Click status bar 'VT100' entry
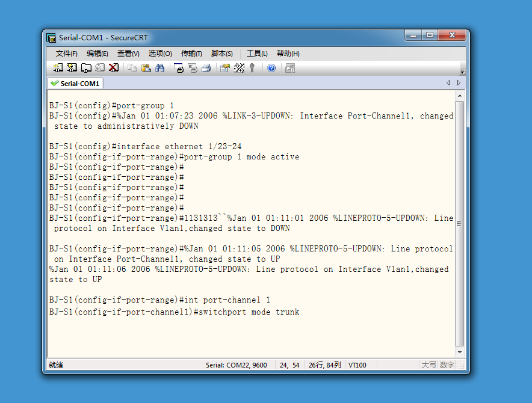The image size is (532, 403). [x=357, y=365]
